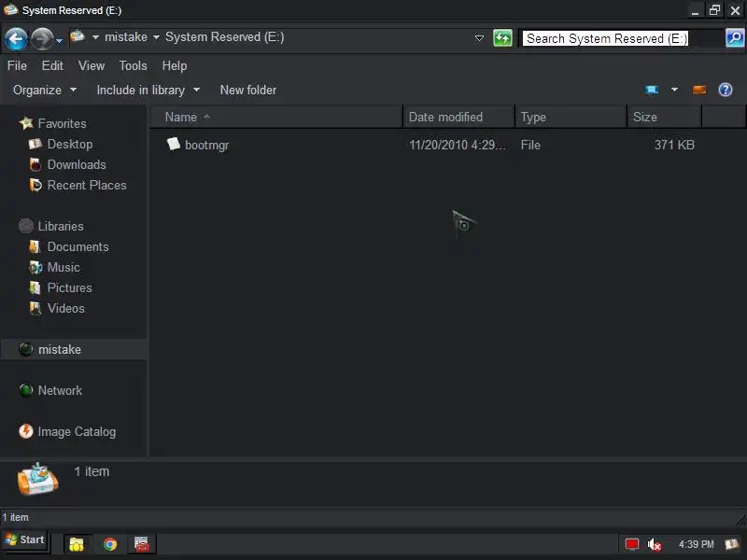Select 'System Reserved (E:)' breadcrumb
This screenshot has height=560, width=747.
pyautogui.click(x=224, y=37)
